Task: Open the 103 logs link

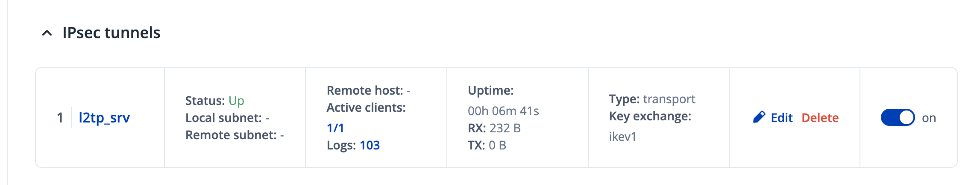Action: coord(370,145)
